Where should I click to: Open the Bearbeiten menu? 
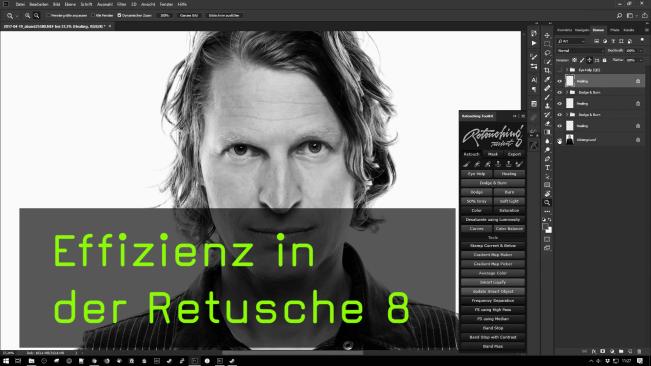39,4
